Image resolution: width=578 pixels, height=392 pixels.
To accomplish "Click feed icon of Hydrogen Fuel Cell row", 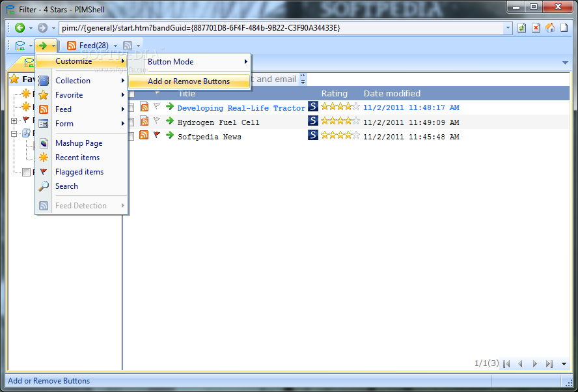I will coord(144,121).
